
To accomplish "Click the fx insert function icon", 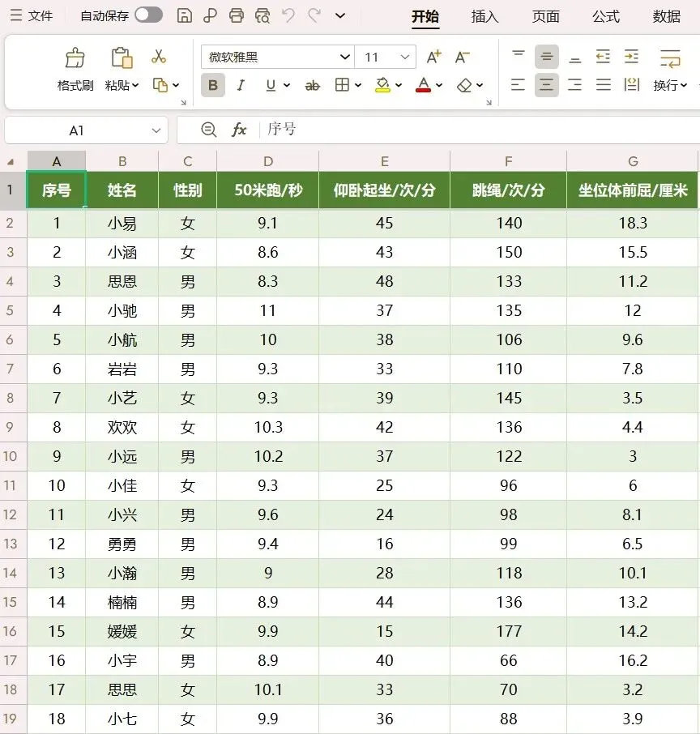I will (239, 129).
